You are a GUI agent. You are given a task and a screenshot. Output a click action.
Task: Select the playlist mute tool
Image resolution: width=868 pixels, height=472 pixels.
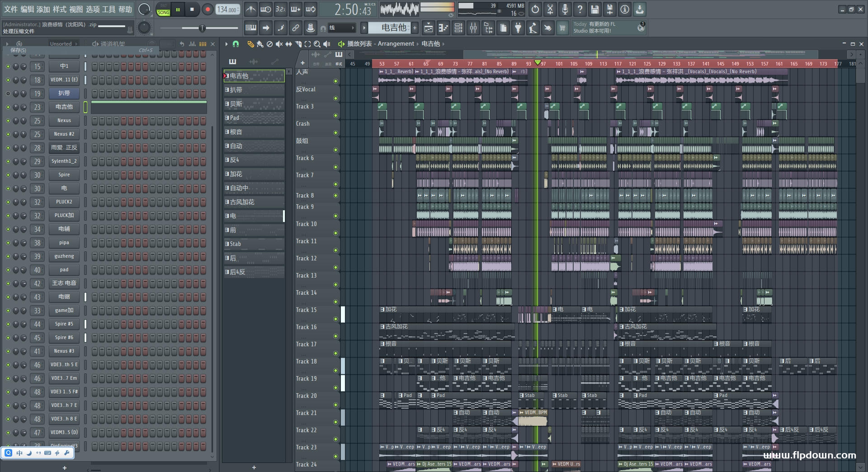(279, 44)
